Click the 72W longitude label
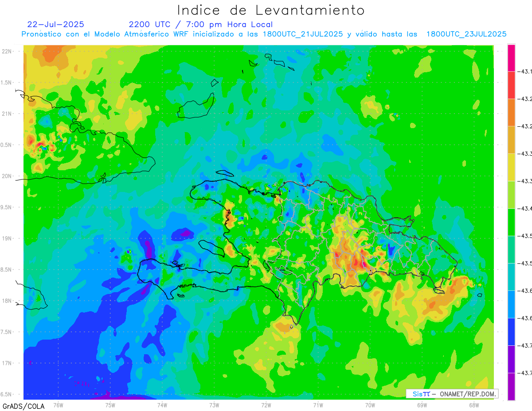 click(266, 405)
